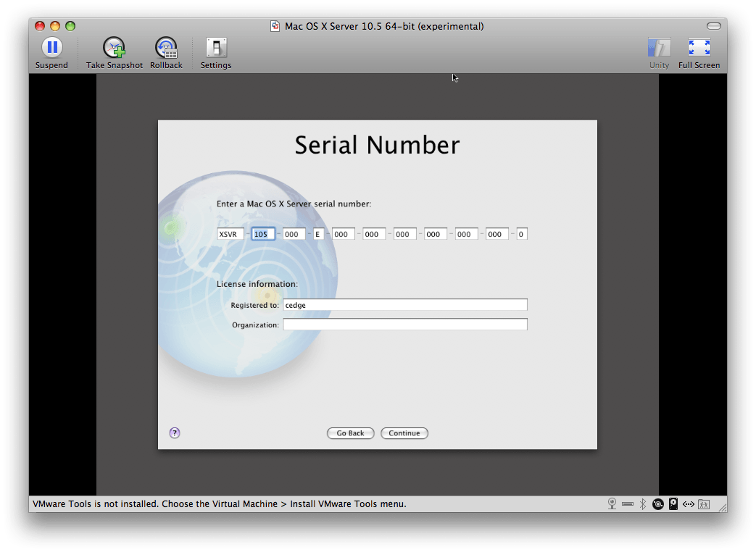Click the XSVR serial number field

tap(230, 234)
